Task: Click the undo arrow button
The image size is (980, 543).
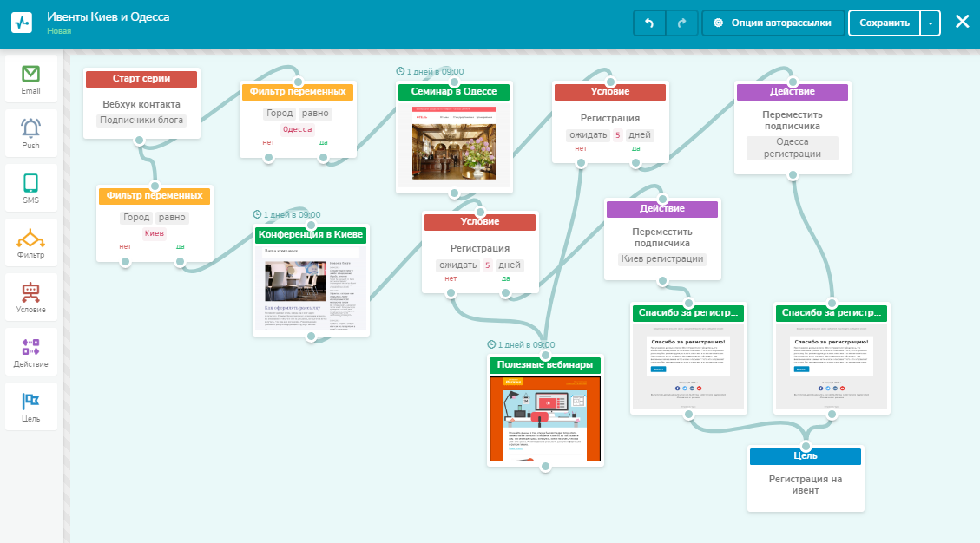Action: (x=649, y=23)
